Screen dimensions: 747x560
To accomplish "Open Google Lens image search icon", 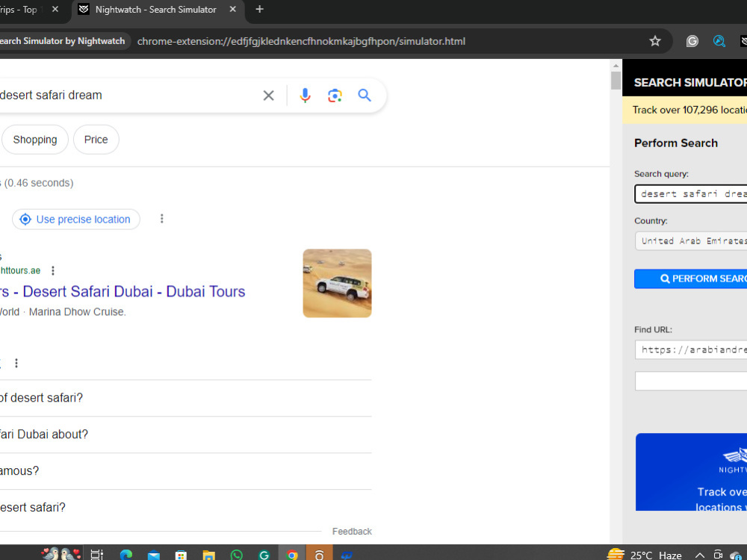I will pyautogui.click(x=335, y=96).
